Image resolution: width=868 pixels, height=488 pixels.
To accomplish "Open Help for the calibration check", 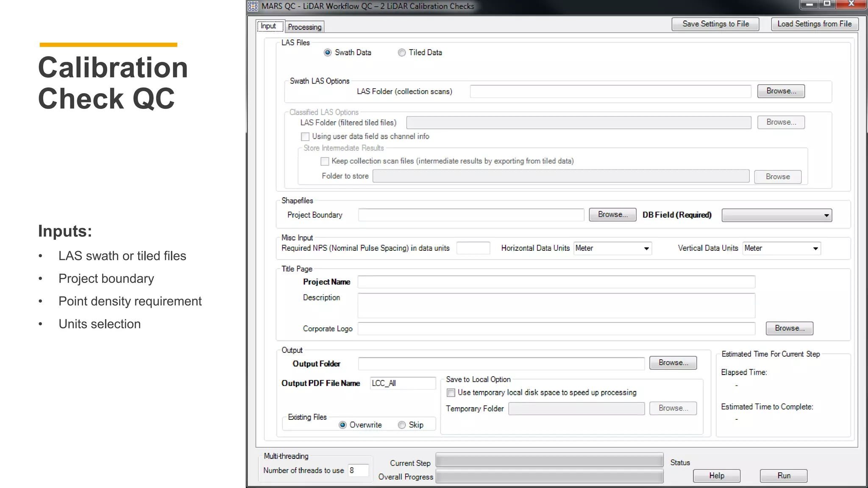I will click(x=716, y=476).
